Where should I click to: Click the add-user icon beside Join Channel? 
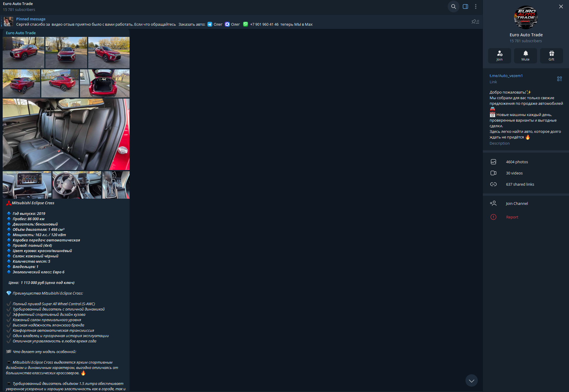(493, 203)
